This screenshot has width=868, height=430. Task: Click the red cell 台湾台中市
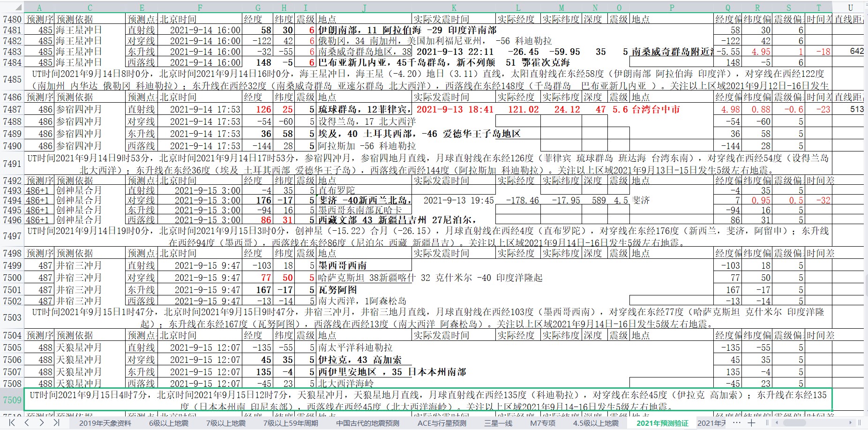tap(672, 109)
